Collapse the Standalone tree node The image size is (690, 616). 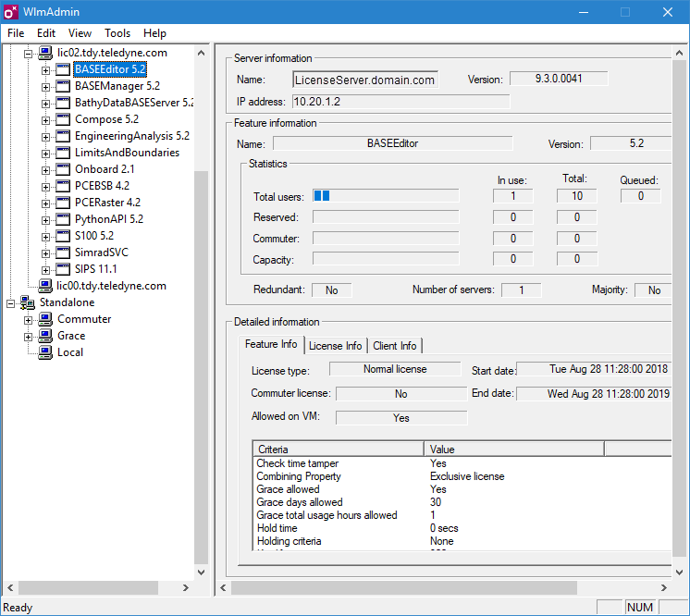pyautogui.click(x=11, y=302)
